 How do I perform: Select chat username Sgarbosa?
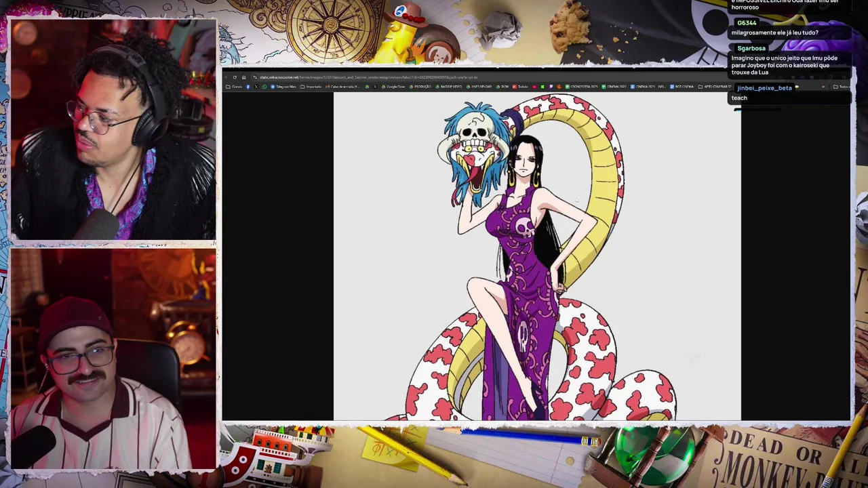click(x=751, y=48)
